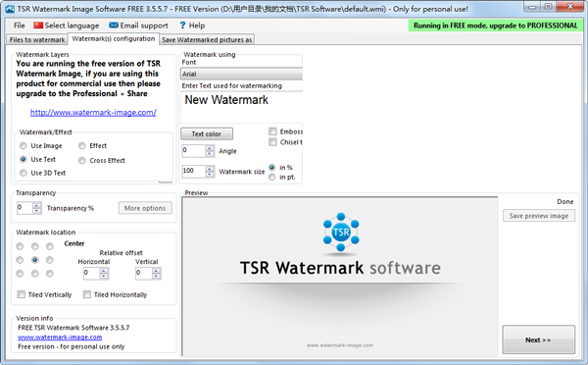Viewport: 588px width, 365px height.
Task: Switch to Save Watermarked pictures as tab
Action: pyautogui.click(x=207, y=40)
